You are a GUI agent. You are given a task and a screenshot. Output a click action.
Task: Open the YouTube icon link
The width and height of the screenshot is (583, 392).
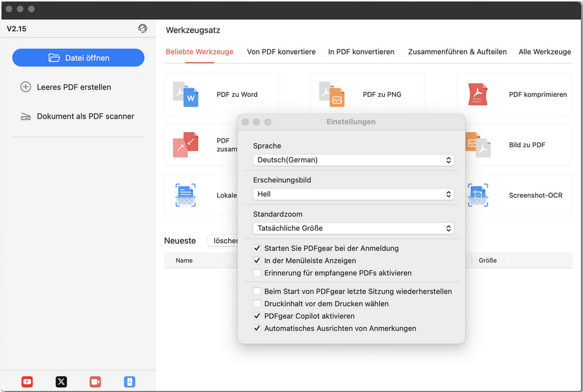[x=27, y=381]
